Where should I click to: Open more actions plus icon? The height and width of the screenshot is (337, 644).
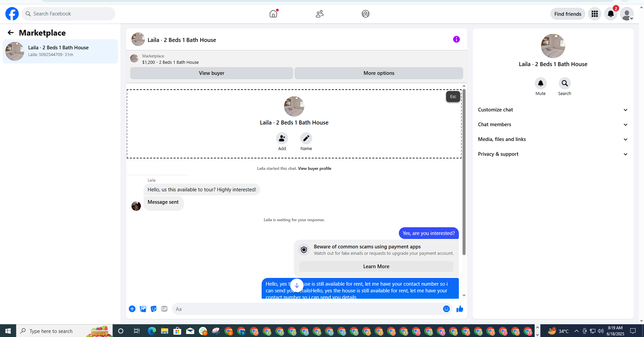(132, 309)
